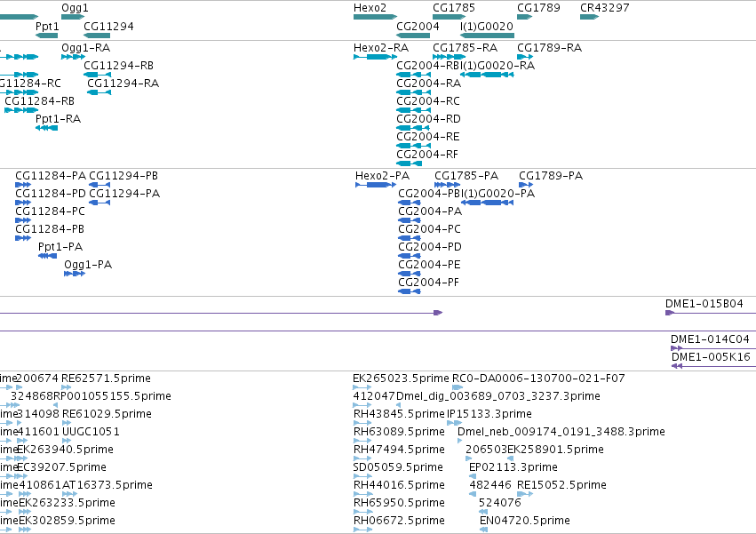Select protein CG11284-PB
756x534 pixels.
click(x=23, y=238)
